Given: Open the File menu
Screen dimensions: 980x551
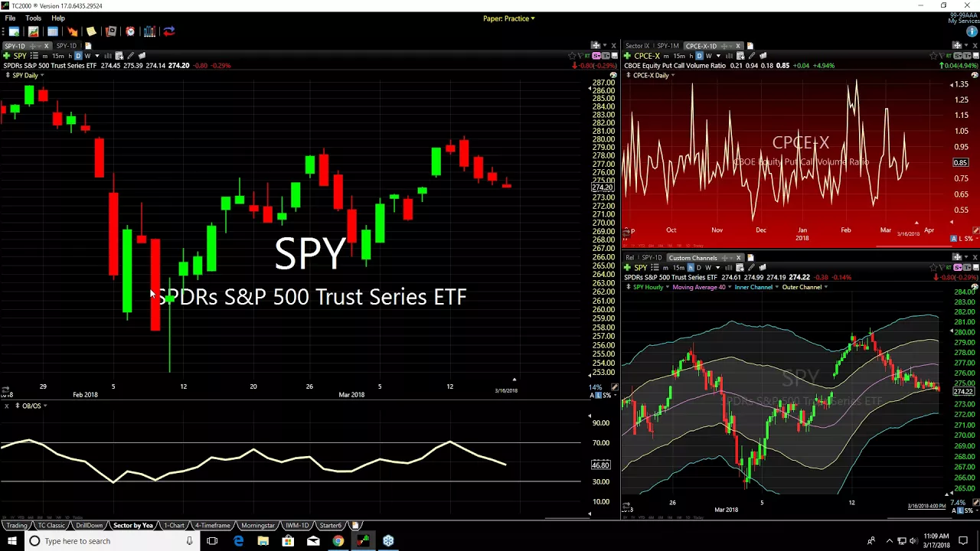Looking at the screenshot, I should tap(10, 18).
